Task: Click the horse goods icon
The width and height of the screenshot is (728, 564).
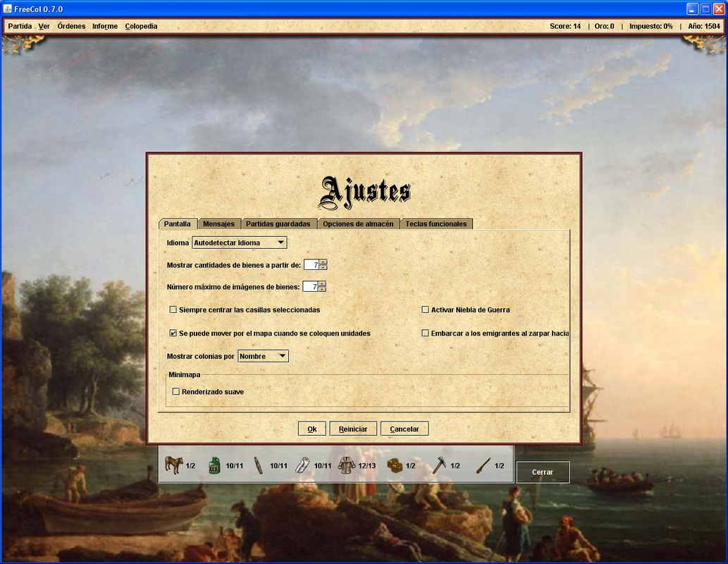Action: click(173, 465)
